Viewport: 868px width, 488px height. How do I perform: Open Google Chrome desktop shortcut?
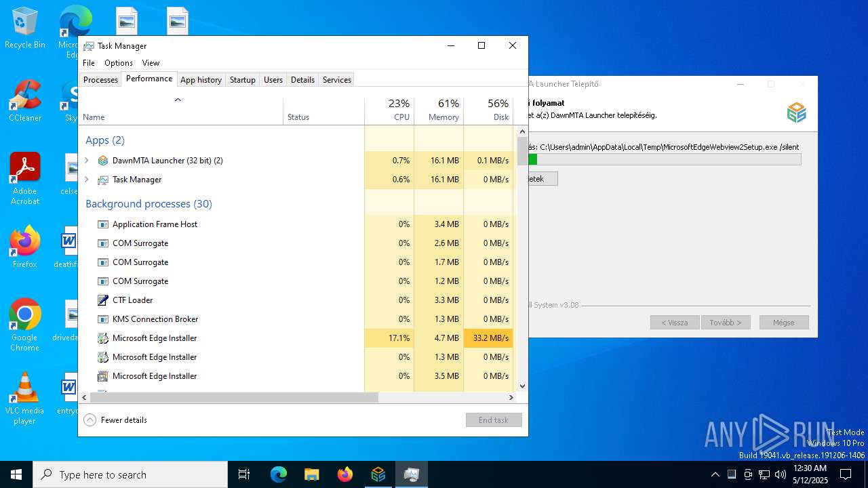pyautogui.click(x=25, y=325)
